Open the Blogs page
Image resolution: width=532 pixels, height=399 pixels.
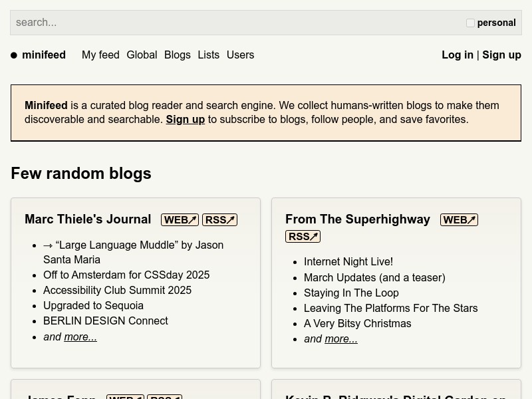click(178, 55)
